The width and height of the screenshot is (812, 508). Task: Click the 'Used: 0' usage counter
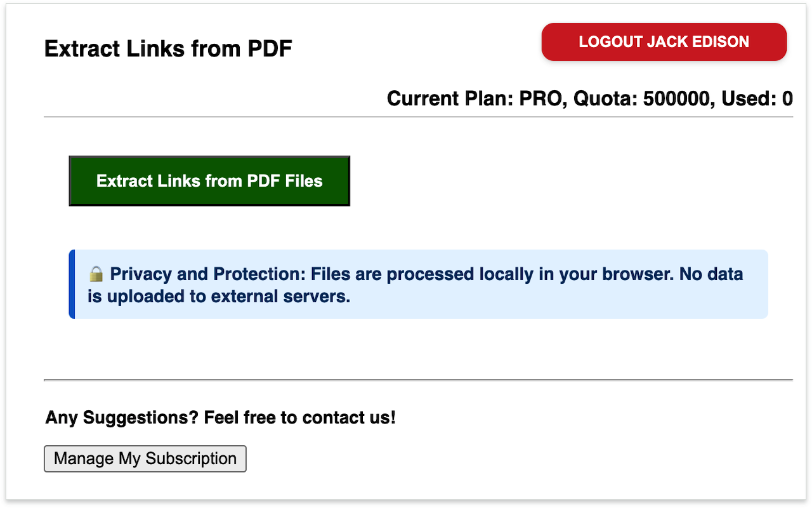pyautogui.click(x=757, y=99)
